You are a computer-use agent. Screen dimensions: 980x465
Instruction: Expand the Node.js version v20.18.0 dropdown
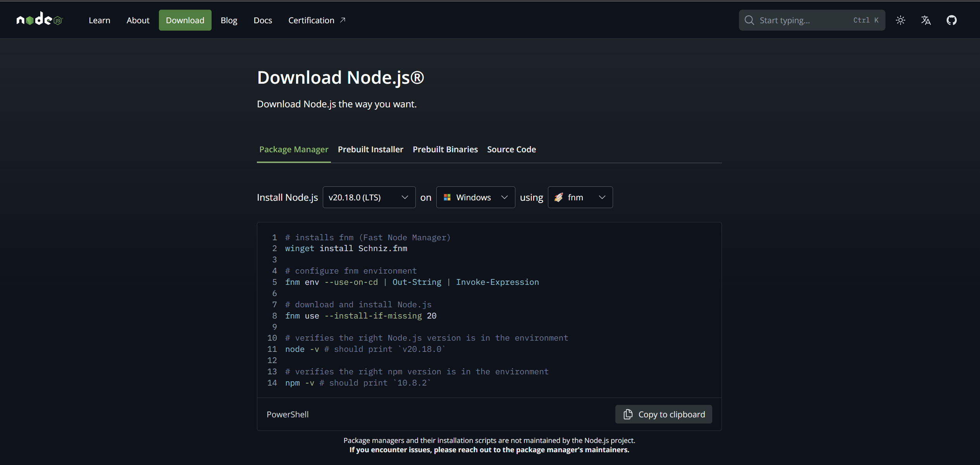pyautogui.click(x=369, y=197)
